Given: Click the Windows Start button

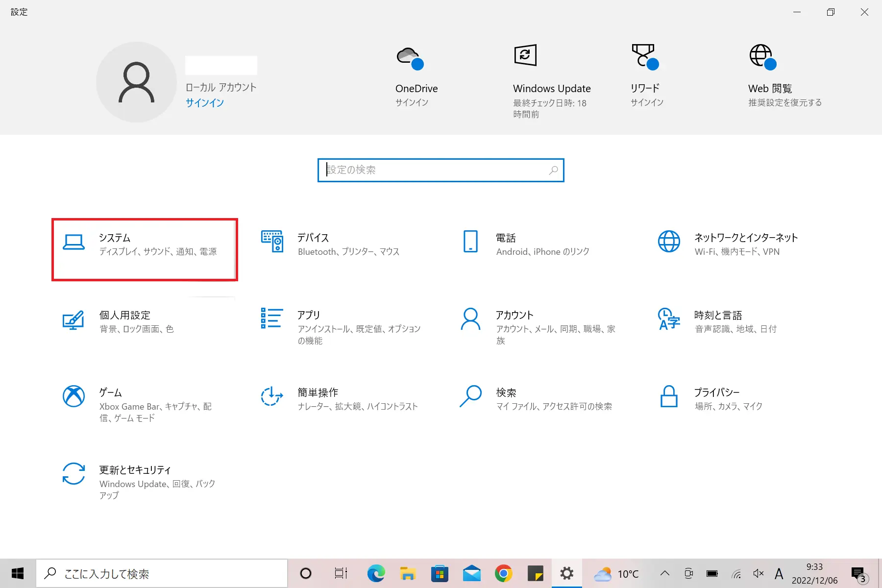Looking at the screenshot, I should pos(18,573).
